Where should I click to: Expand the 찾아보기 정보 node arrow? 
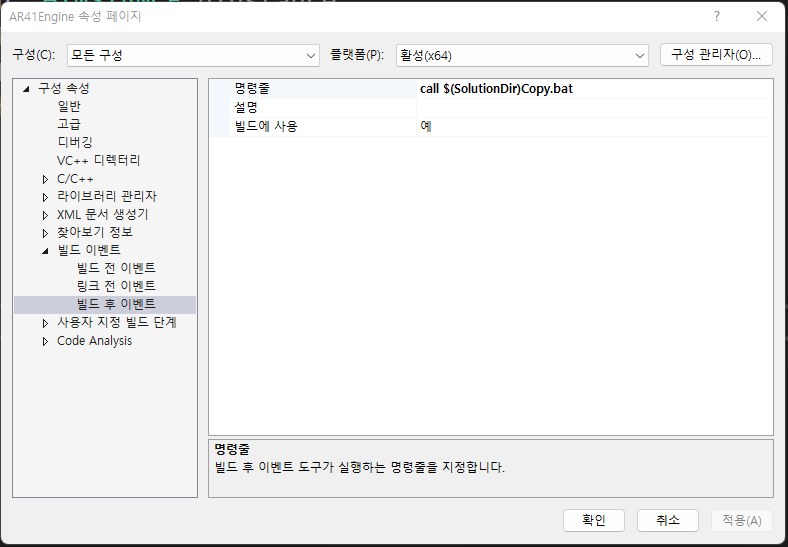[x=45, y=233]
